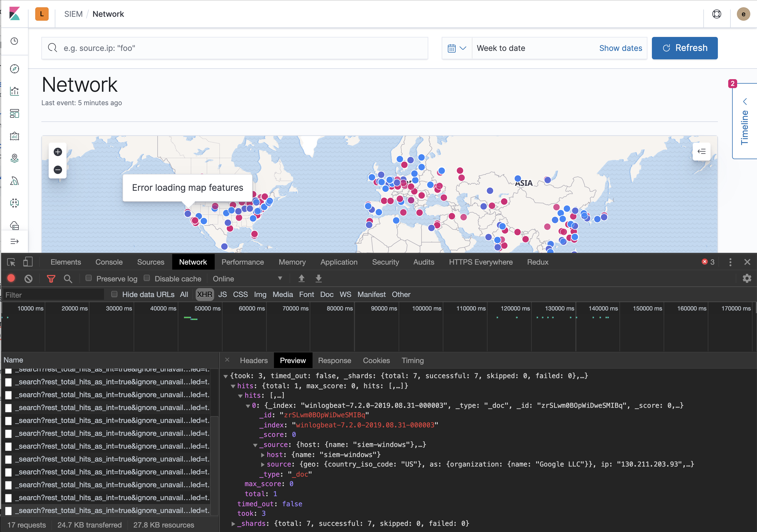Switch to the Response tab
This screenshot has height=532, width=757.
coord(334,360)
